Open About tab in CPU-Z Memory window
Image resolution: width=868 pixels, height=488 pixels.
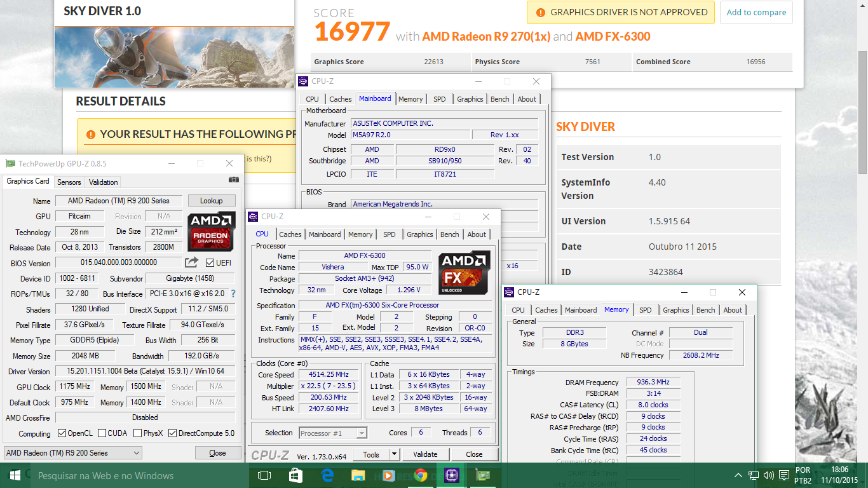(x=733, y=310)
